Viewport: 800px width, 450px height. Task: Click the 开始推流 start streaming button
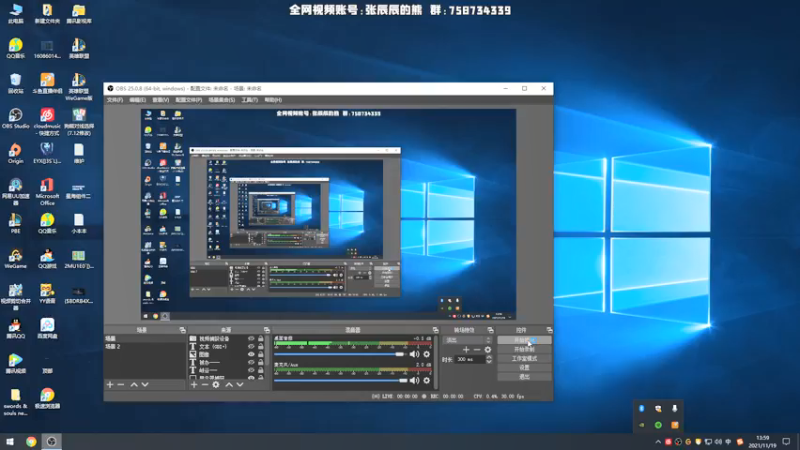(524, 340)
